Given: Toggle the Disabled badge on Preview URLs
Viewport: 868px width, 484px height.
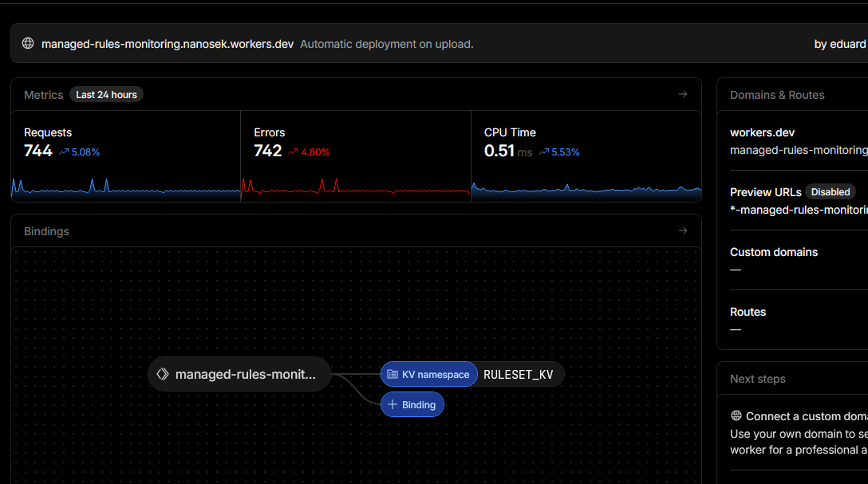Looking at the screenshot, I should (x=831, y=191).
